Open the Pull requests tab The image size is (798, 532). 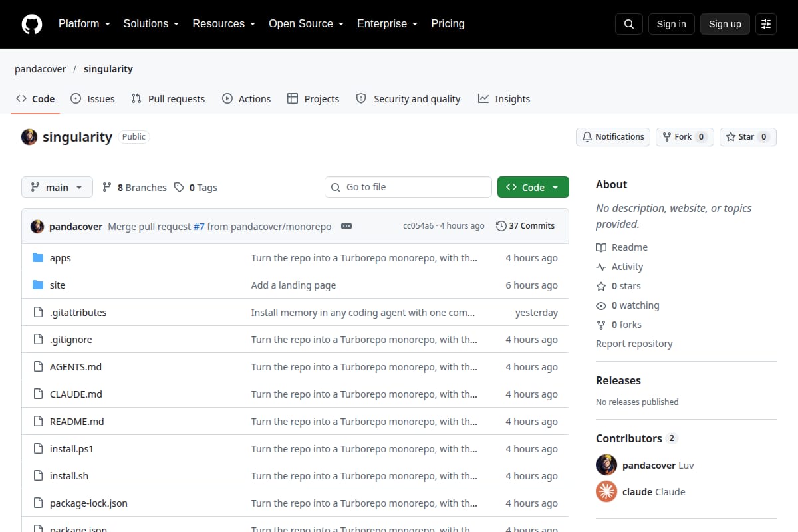168,99
